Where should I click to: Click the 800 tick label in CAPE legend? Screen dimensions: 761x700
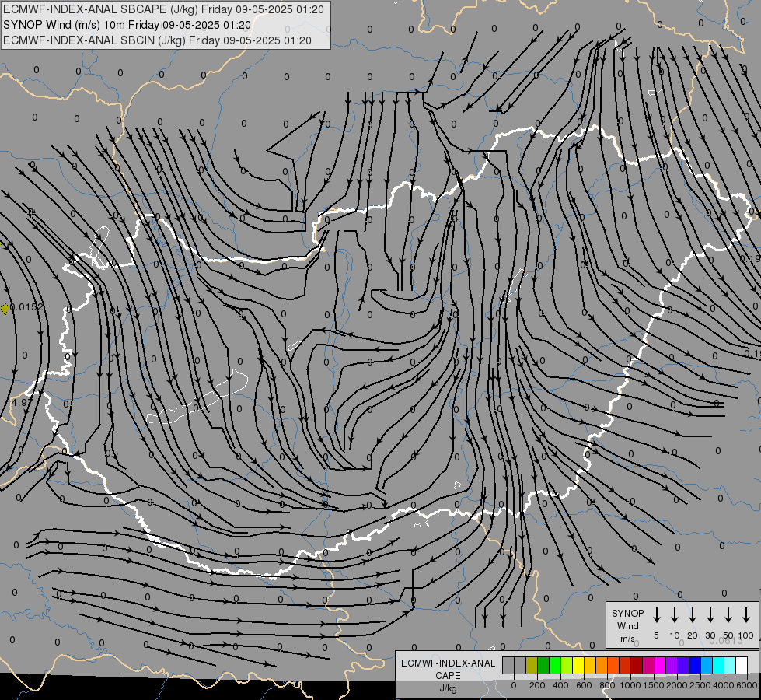[x=607, y=685]
